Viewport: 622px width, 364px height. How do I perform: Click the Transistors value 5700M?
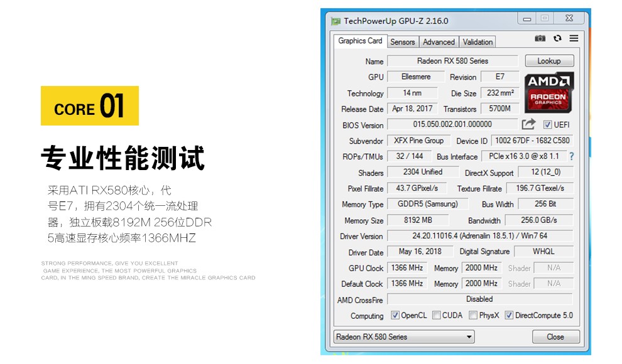pyautogui.click(x=500, y=109)
